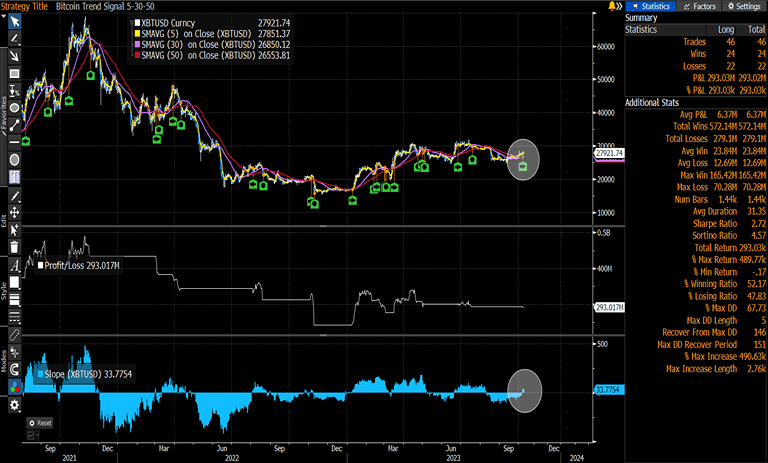Click the latest green trade marker near Sep 2023
768x463 pixels.
click(523, 167)
